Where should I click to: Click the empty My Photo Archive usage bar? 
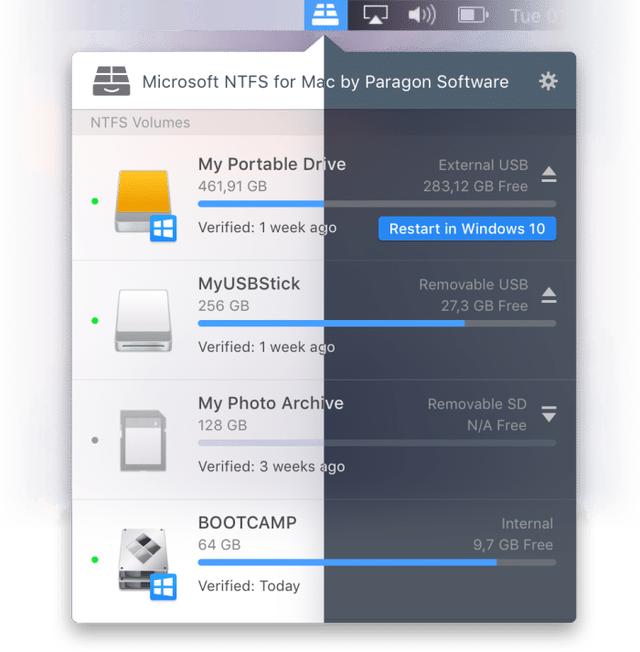[377, 443]
